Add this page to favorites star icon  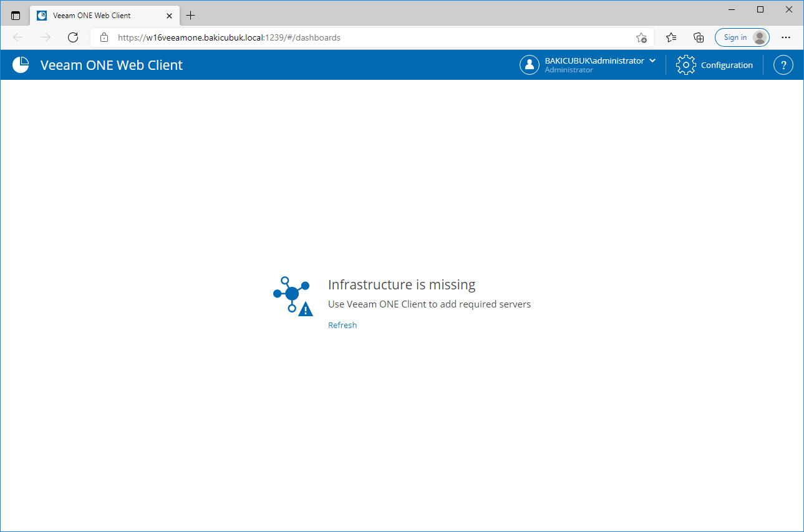(641, 37)
